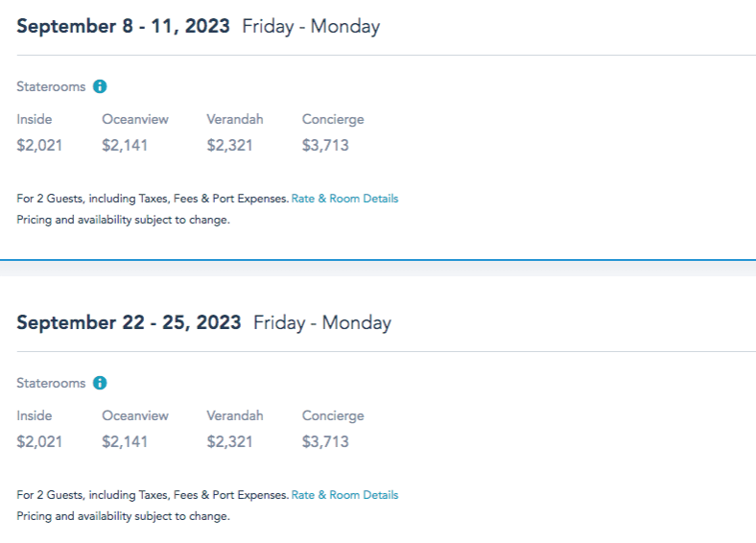
Task: Choose the $2,141 Oceanview price for September 8 sailing
Action: [127, 146]
